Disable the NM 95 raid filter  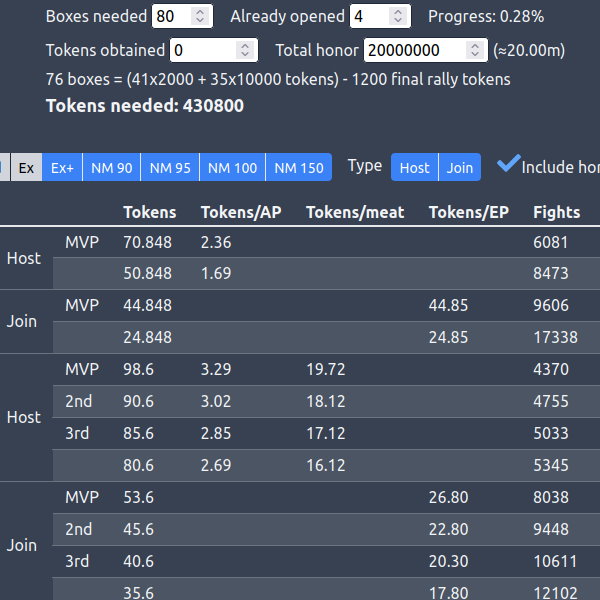[170, 168]
